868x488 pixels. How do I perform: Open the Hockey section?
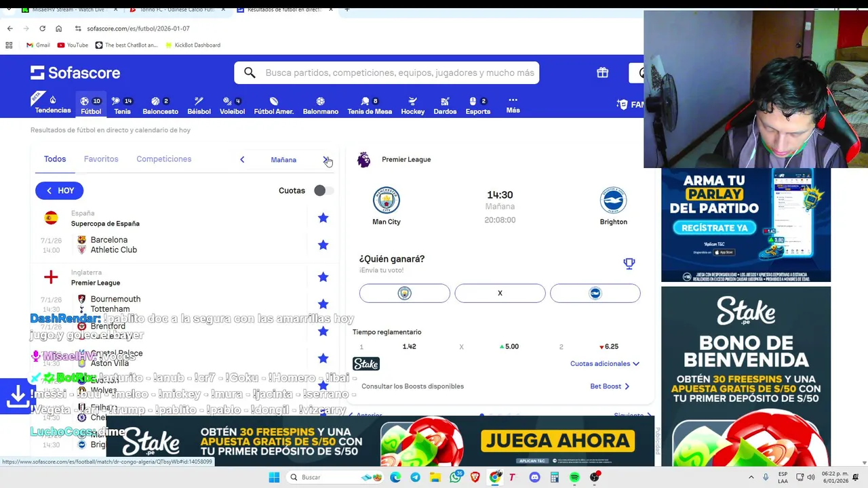tap(412, 105)
